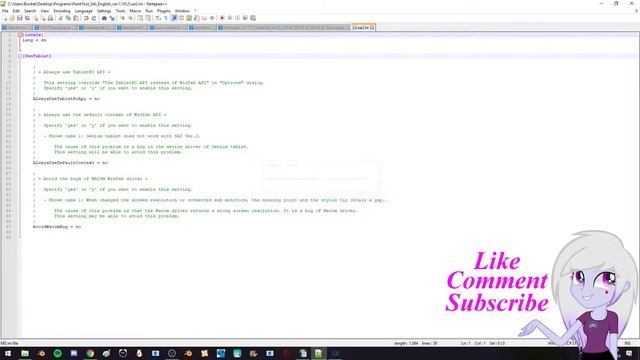Click the stop macro recording icon
Screen dimensions: 640x360
(229, 18)
